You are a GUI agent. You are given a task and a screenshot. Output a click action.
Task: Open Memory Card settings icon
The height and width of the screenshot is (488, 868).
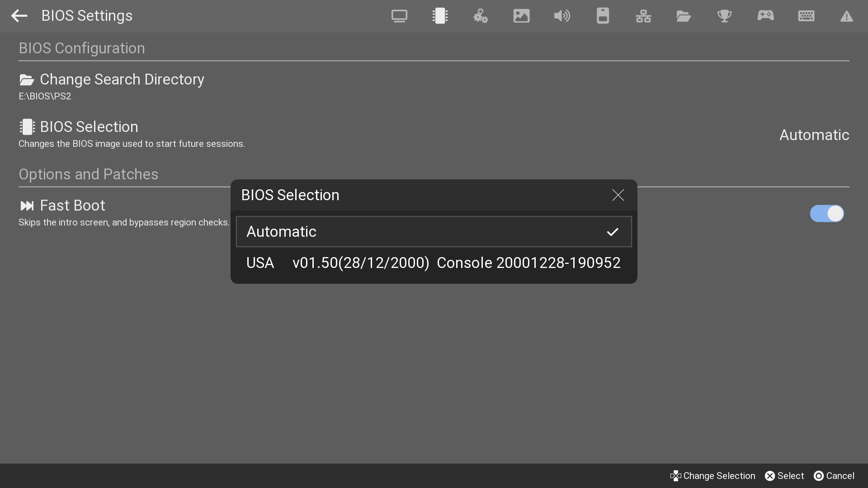[603, 16]
